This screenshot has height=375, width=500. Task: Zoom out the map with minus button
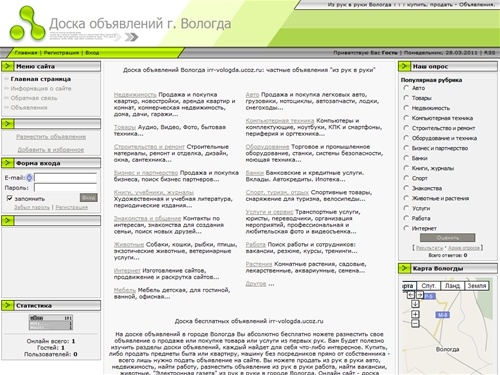415,323
